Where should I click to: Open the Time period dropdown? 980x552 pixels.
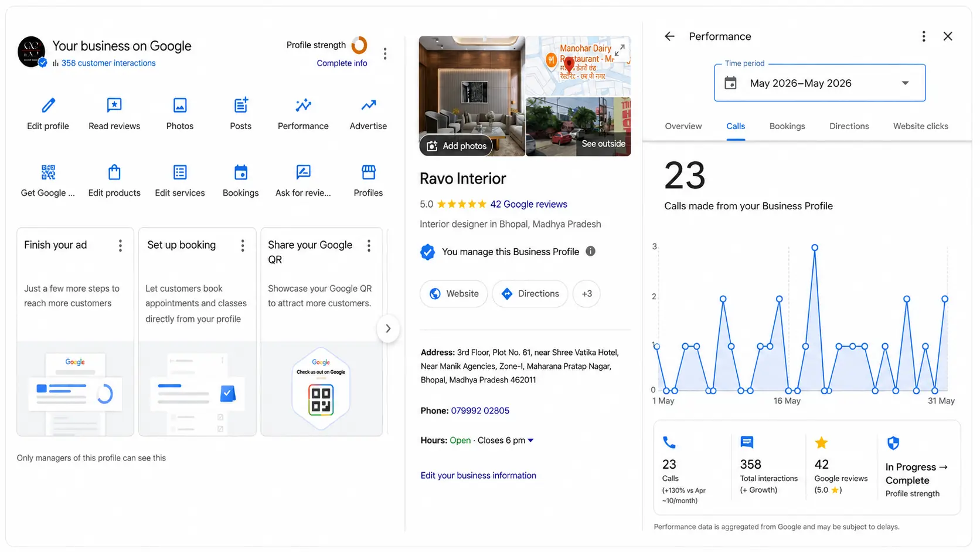coord(819,83)
